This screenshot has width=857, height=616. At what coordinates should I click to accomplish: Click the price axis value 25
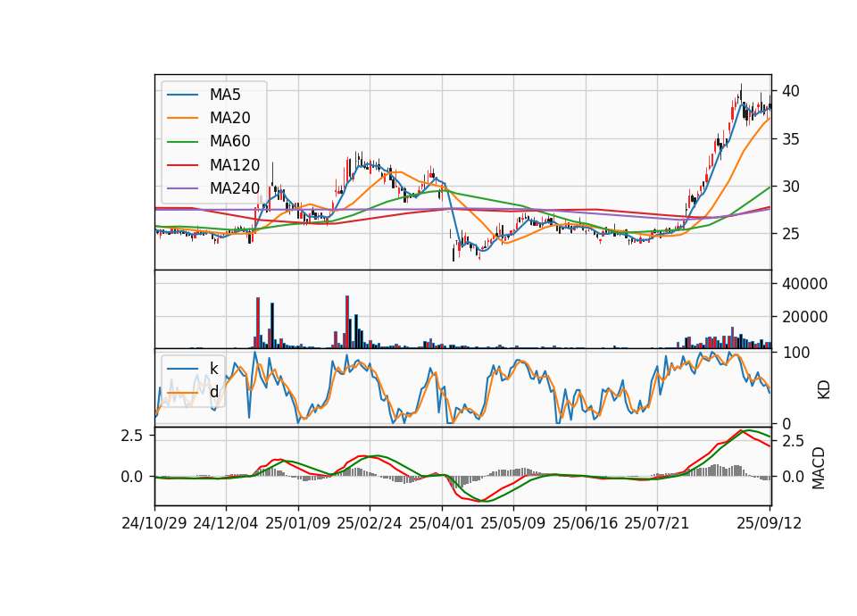[x=791, y=235]
